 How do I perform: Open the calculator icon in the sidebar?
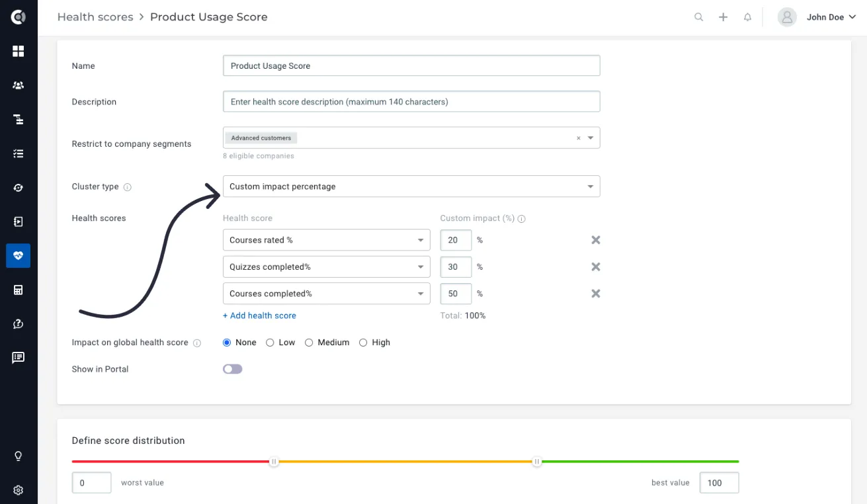coord(19,290)
